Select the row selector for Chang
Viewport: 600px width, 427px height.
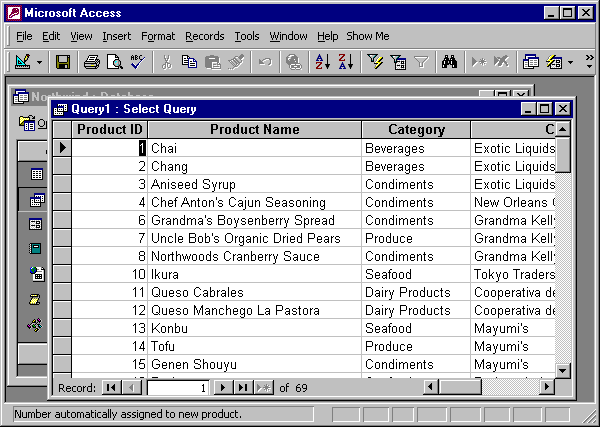point(62,166)
